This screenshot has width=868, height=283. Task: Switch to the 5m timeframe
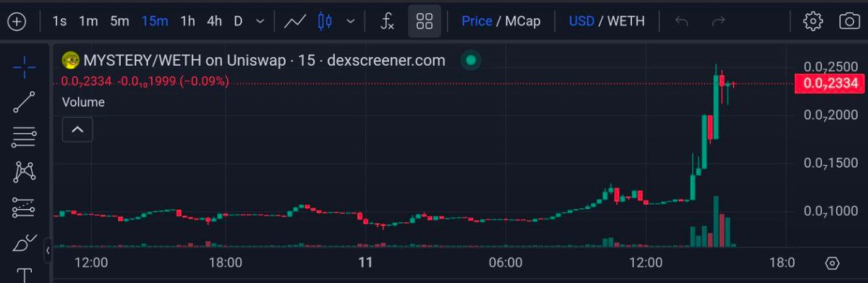coord(120,22)
